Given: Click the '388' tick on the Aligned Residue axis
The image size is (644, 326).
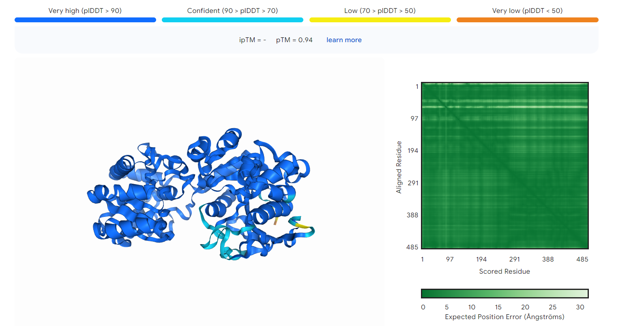Looking at the screenshot, I should pyautogui.click(x=412, y=215).
